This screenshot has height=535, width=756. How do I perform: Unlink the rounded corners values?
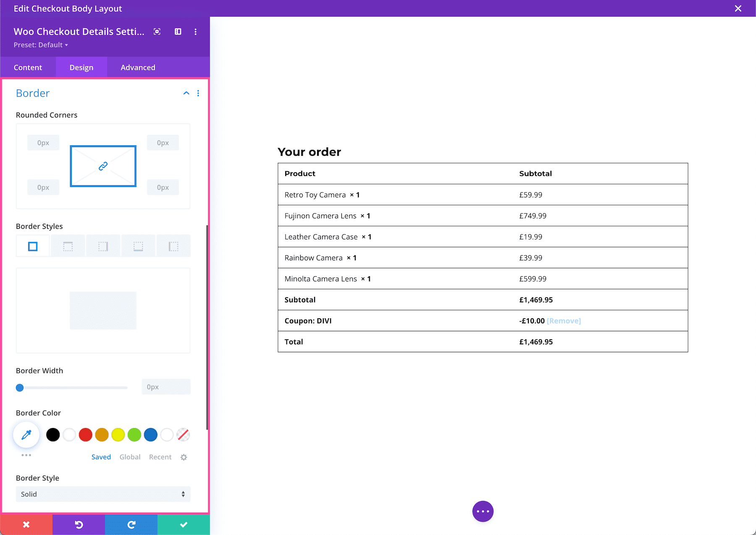(x=103, y=166)
